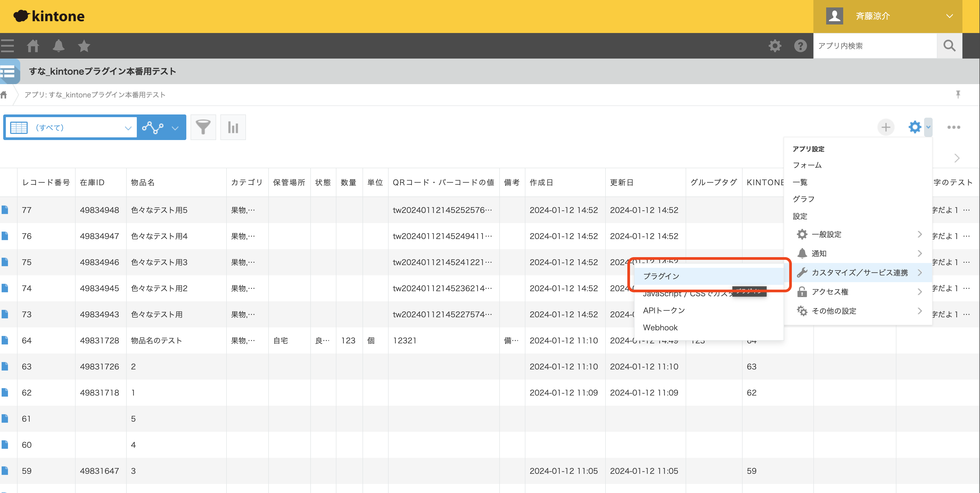Click the user avatar icon

coord(835,16)
